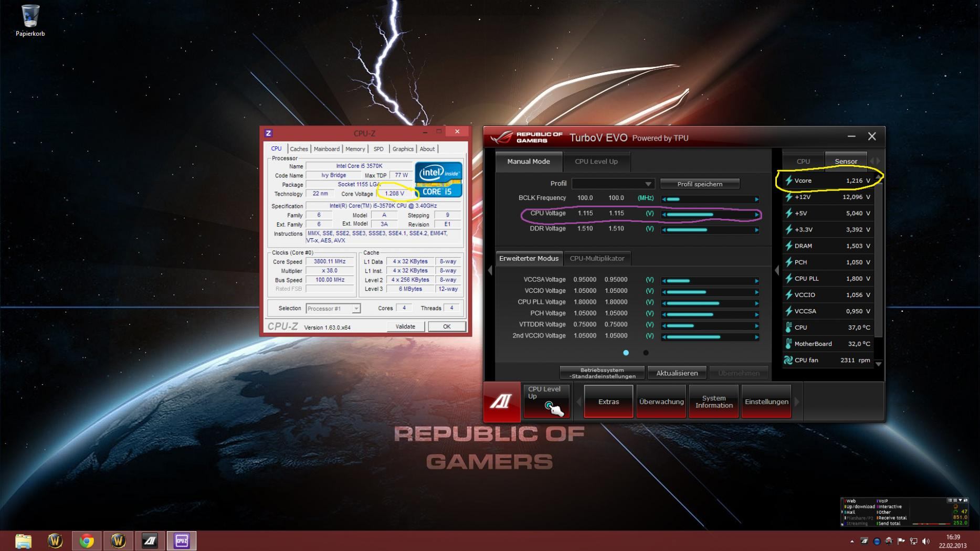Viewport: 980px width, 551px height.
Task: Click the CPU-Z title bar Z icon
Action: (268, 133)
